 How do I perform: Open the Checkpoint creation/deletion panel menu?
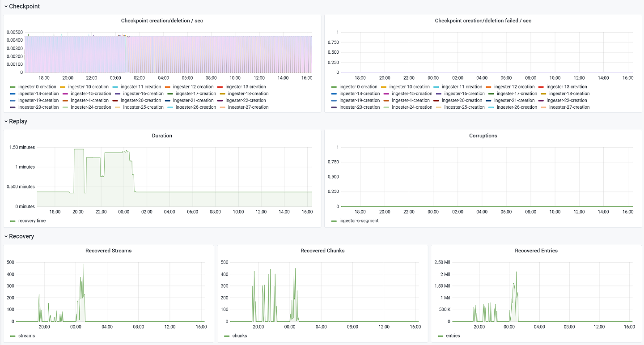click(162, 21)
